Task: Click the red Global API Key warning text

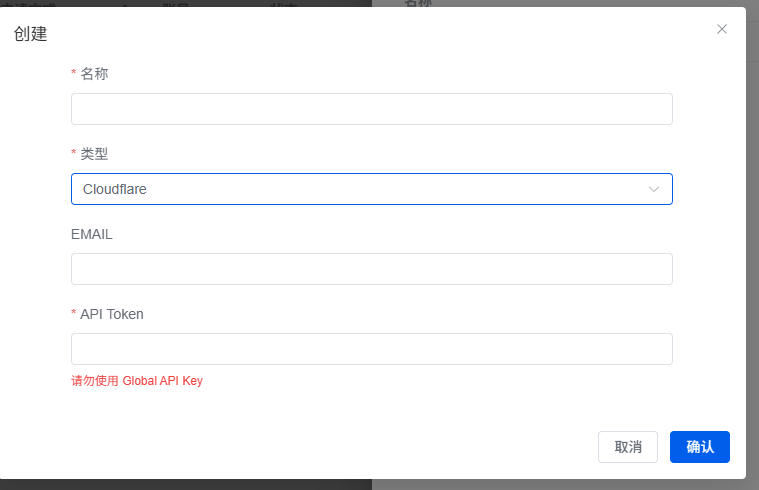Action: point(137,381)
